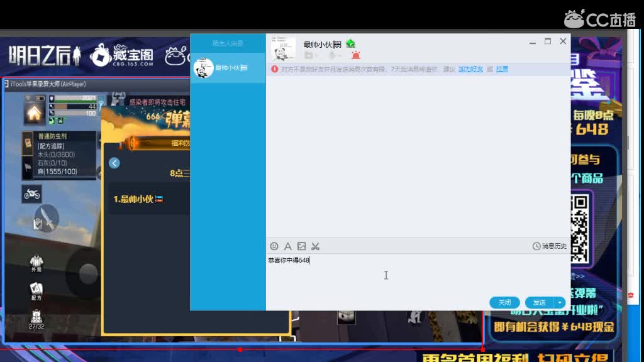
Task: Select the screenshot scissors tool
Action: pos(316,246)
